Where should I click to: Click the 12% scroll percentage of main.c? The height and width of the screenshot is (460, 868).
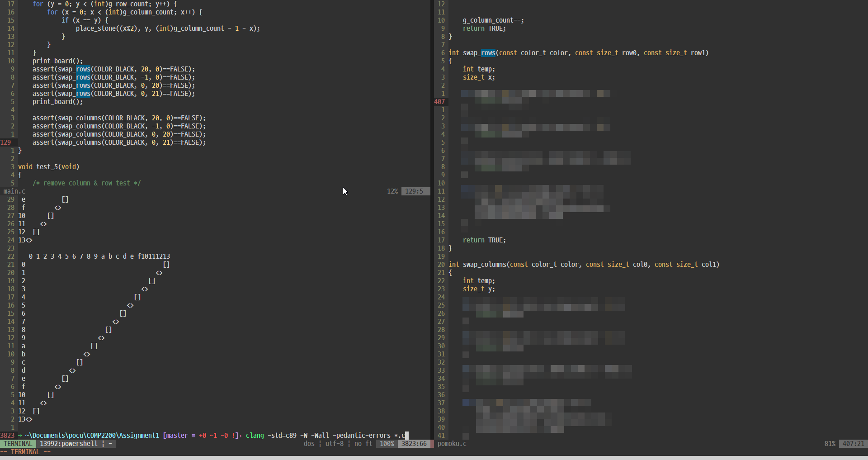point(392,191)
